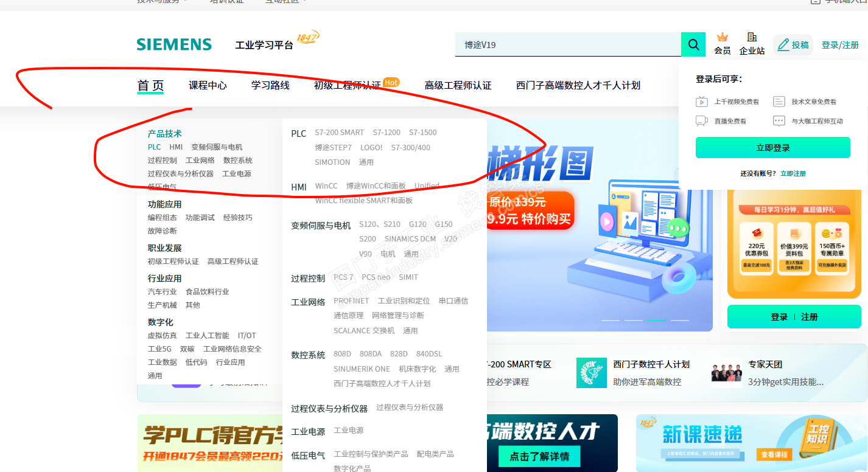
Task: Select 功能调试 under 功能应用
Action: 200,218
